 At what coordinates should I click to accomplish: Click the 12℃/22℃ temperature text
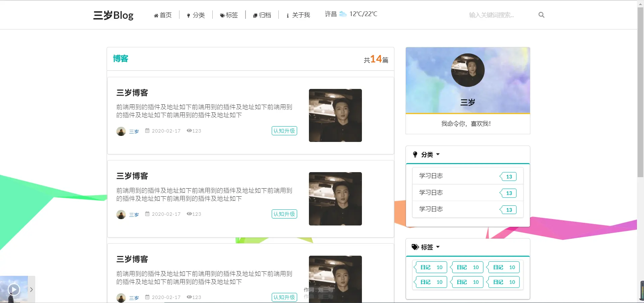pyautogui.click(x=363, y=14)
